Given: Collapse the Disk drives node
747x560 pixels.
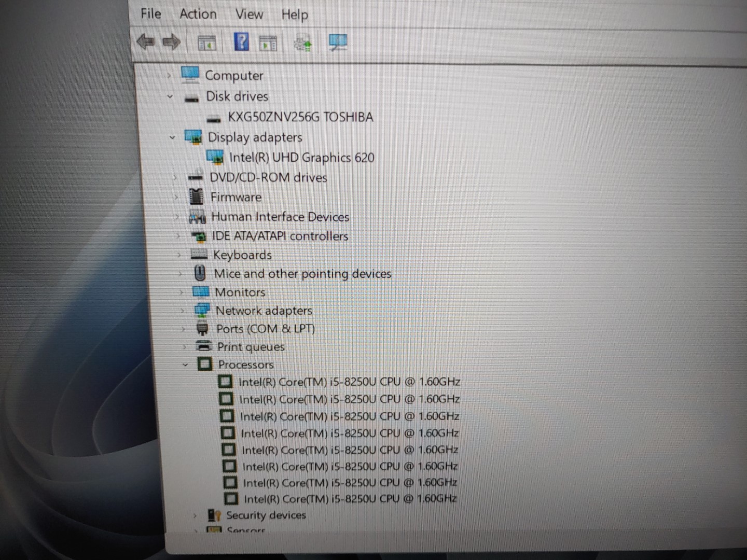Looking at the screenshot, I should coord(170,96).
